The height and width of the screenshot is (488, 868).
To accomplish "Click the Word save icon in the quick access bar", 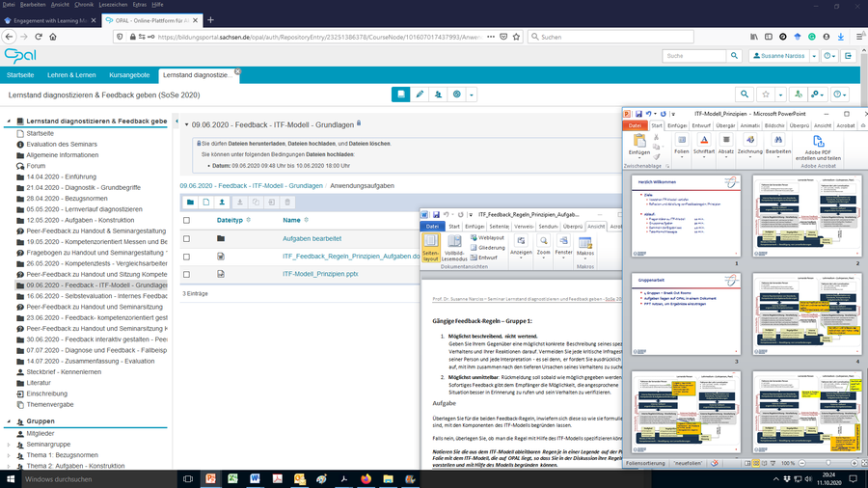I will click(x=436, y=215).
